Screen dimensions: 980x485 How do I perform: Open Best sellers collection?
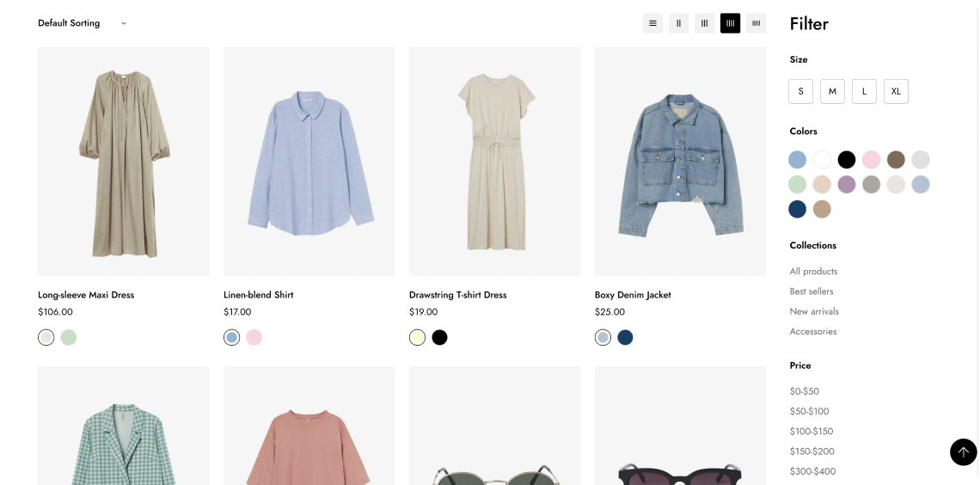[812, 292]
